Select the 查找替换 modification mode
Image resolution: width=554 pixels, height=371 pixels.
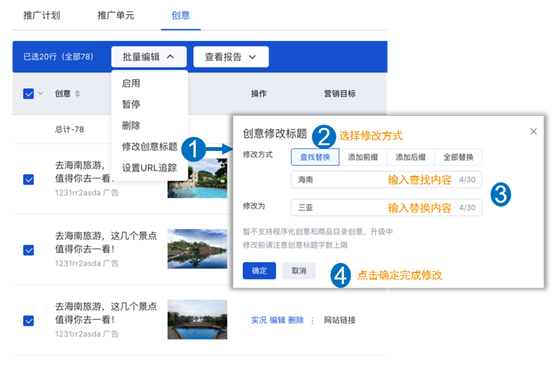pos(315,157)
